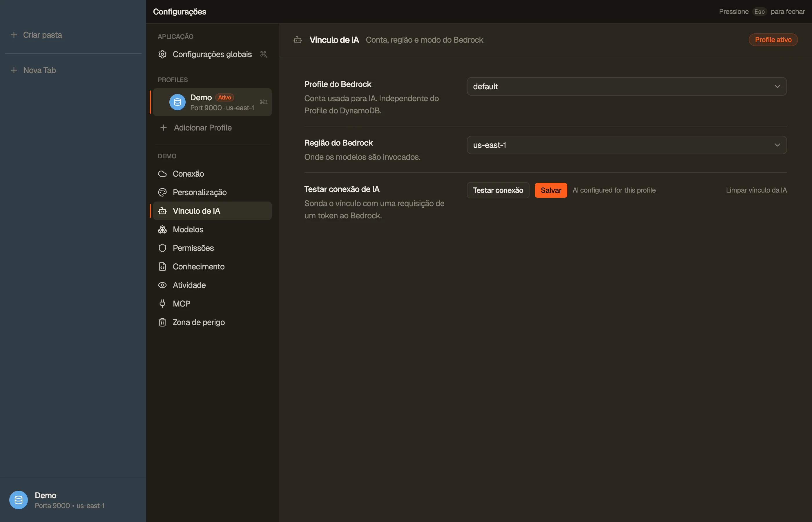The height and width of the screenshot is (522, 812).
Task: Click the Demo profile database avatar in Profiles list
Action: (x=177, y=102)
